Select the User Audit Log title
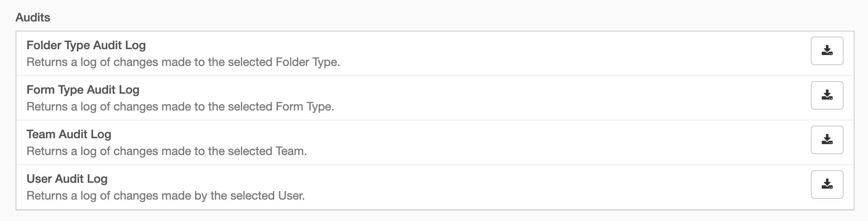 [67, 179]
